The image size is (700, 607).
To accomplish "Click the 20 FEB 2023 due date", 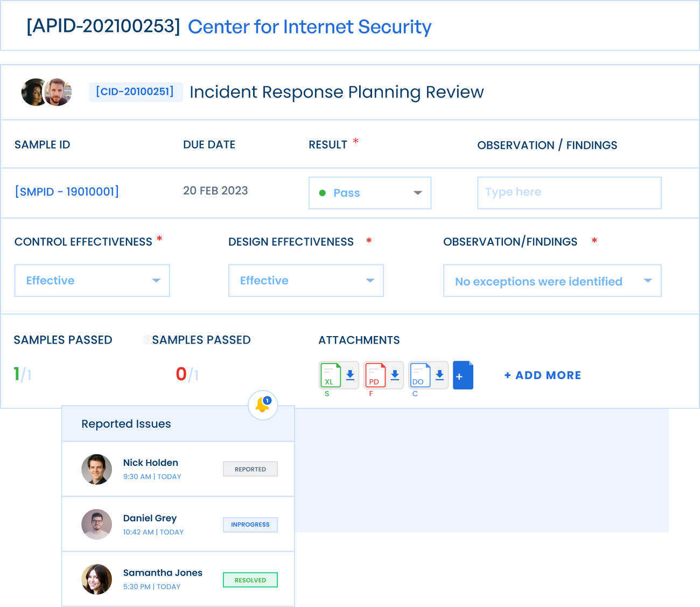I will (215, 191).
